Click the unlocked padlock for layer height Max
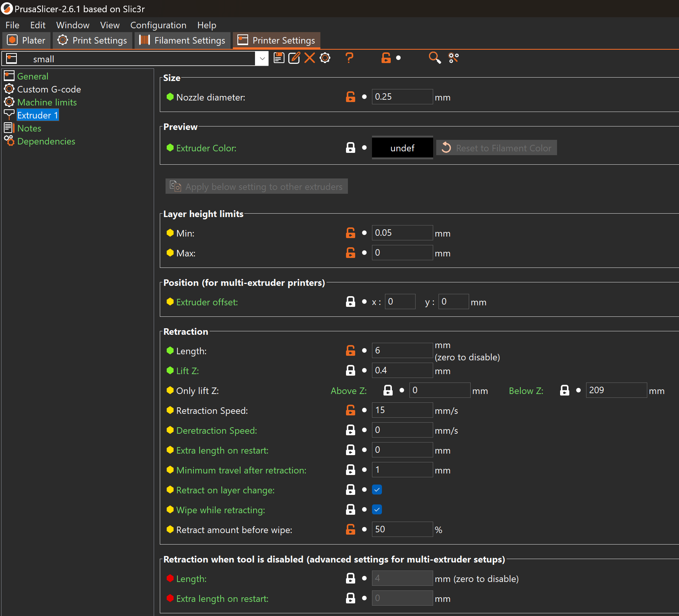Screen dimensions: 679x616 tap(351, 253)
